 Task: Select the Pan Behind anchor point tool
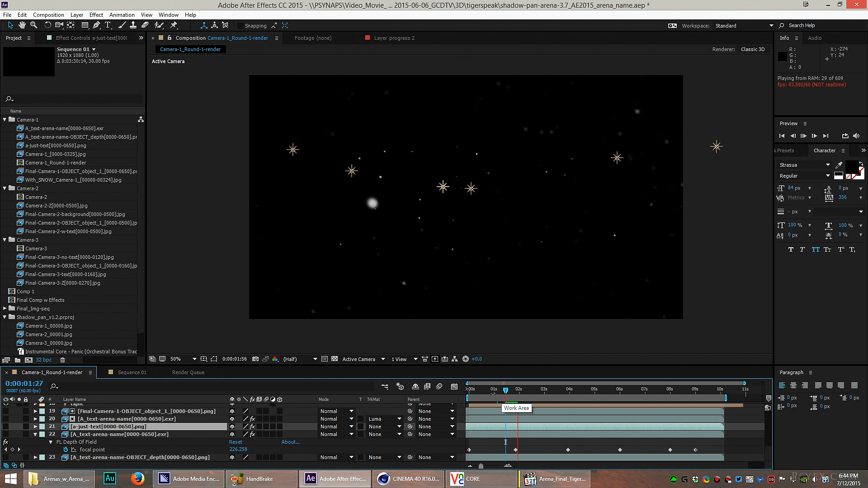[x=71, y=25]
